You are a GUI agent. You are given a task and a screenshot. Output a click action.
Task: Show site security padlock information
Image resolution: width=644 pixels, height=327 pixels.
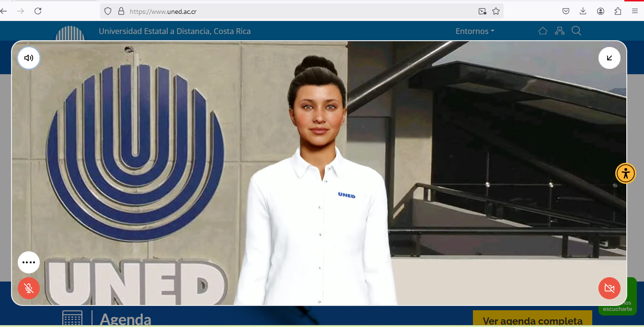click(121, 11)
